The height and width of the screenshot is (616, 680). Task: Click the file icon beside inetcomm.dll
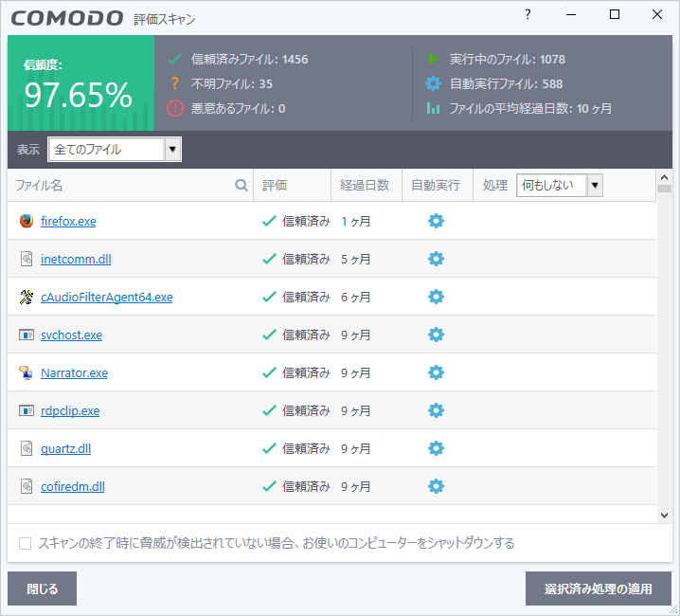[x=27, y=259]
